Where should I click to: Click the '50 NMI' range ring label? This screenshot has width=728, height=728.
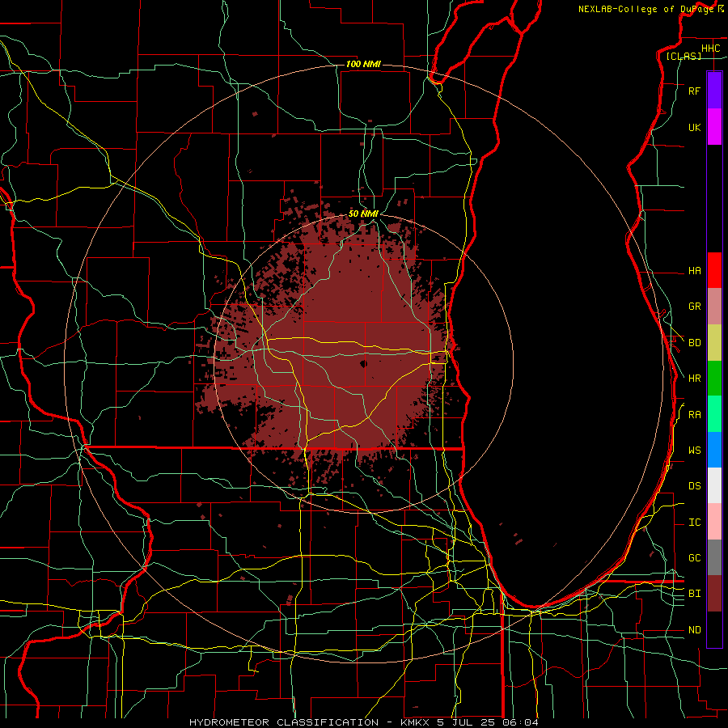363,214
